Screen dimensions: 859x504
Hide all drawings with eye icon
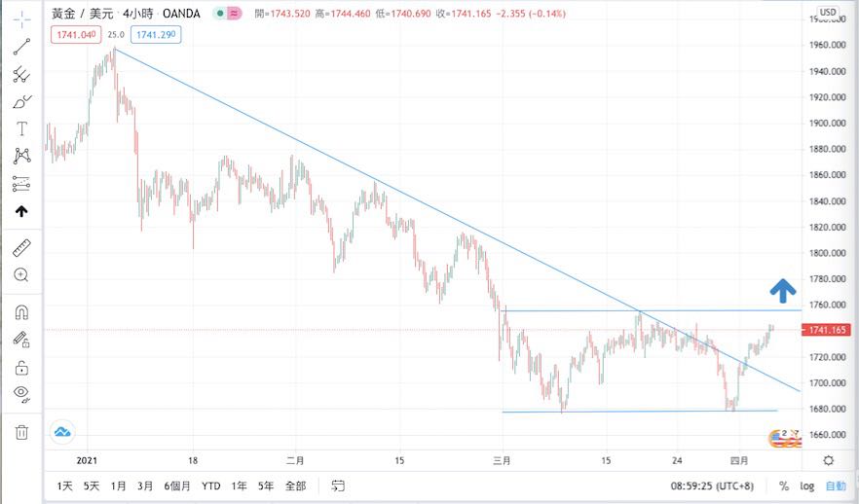pyautogui.click(x=21, y=394)
